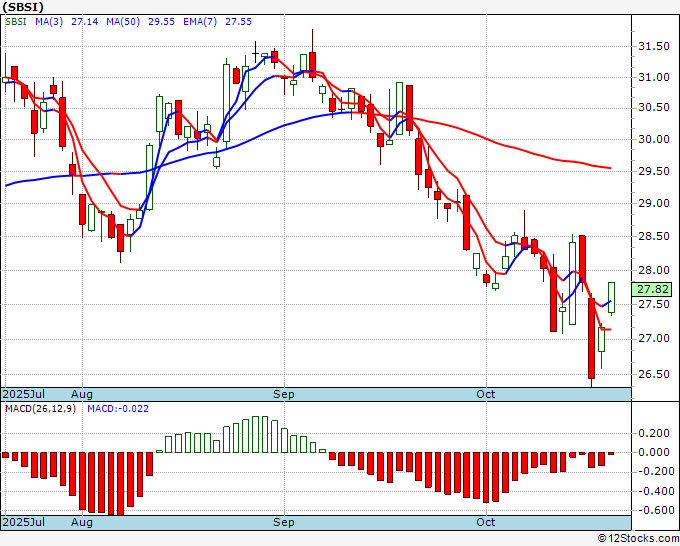Click the 26.50 price axis label

point(654,374)
